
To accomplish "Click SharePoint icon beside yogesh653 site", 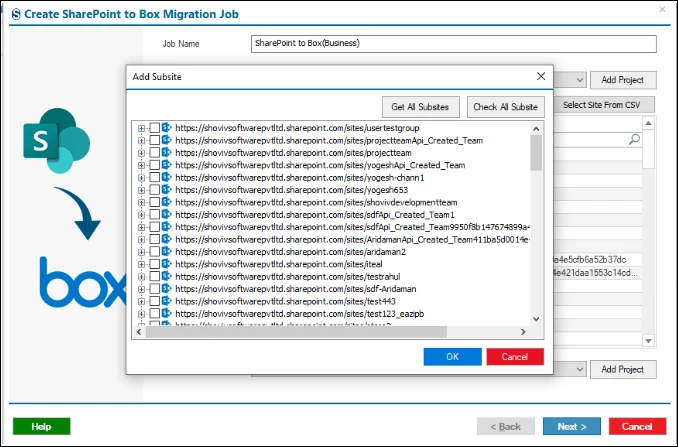I will point(166,189).
